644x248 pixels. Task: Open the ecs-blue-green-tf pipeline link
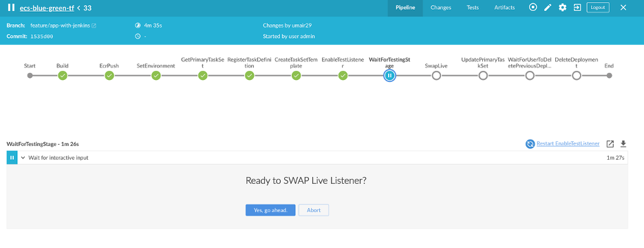47,8
